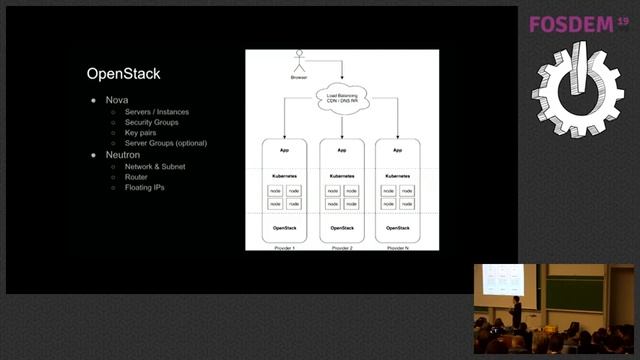Click 'App' label in Provider 1 column
This screenshot has height=360, width=640.
(284, 150)
